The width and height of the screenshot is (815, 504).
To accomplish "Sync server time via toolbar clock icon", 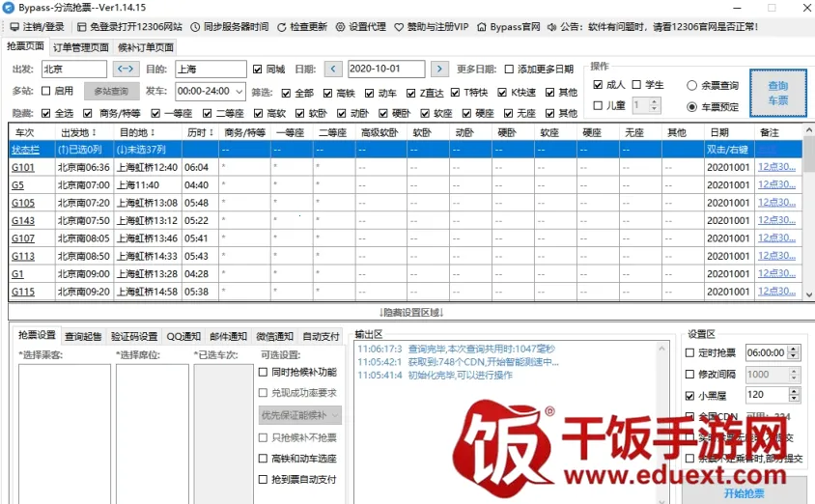I will point(195,27).
